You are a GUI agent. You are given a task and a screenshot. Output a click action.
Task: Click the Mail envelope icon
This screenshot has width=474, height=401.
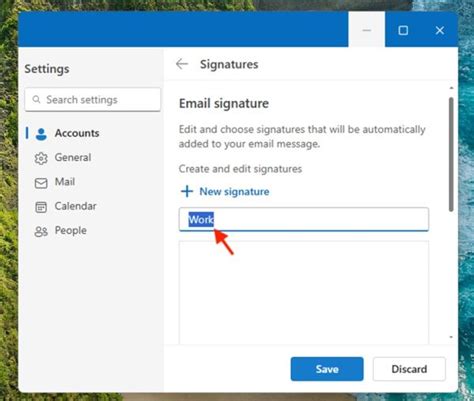pos(41,183)
